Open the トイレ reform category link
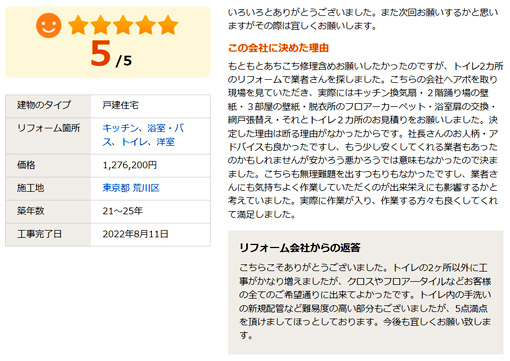This screenshot has width=510, height=361. [x=134, y=142]
